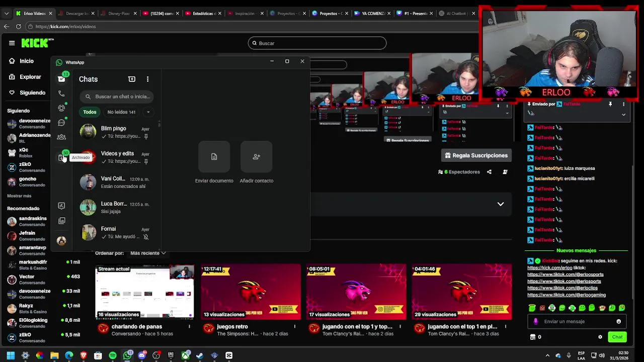644x362 pixels.
Task: Click WhatsApp in the Windows taskbar
Action: click(x=127, y=355)
